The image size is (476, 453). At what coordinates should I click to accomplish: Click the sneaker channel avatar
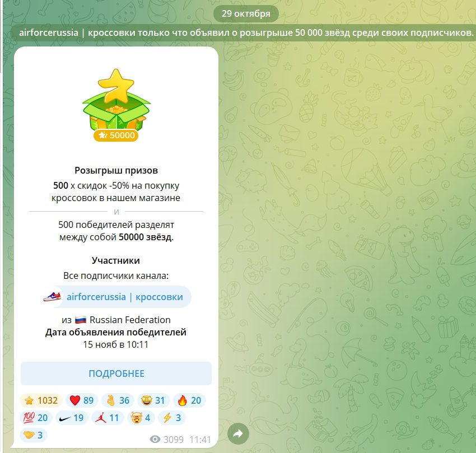[x=52, y=297]
